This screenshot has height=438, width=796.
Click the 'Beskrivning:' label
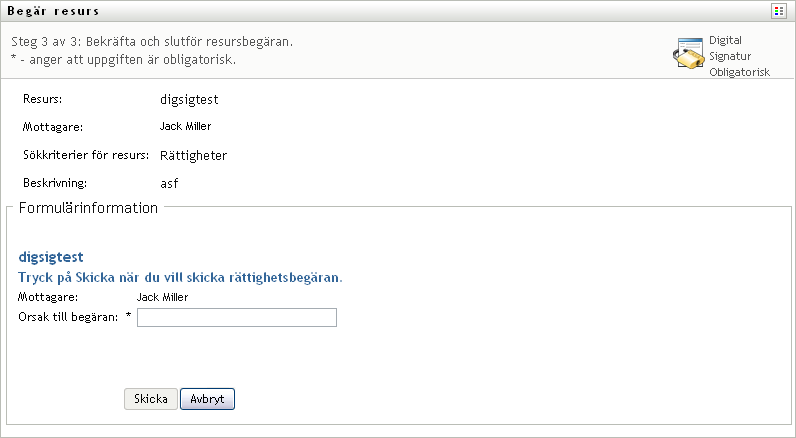(55, 184)
